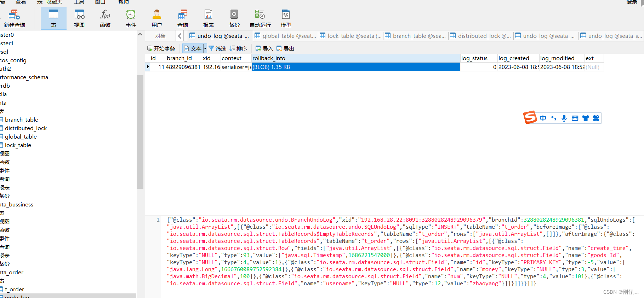Open the Function (函数) toolbar icon
644x298 pixels.
pyautogui.click(x=105, y=19)
